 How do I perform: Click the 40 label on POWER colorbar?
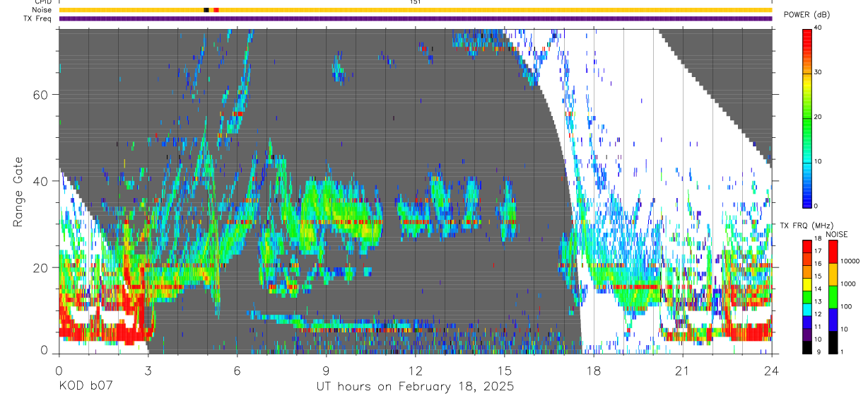click(x=819, y=28)
